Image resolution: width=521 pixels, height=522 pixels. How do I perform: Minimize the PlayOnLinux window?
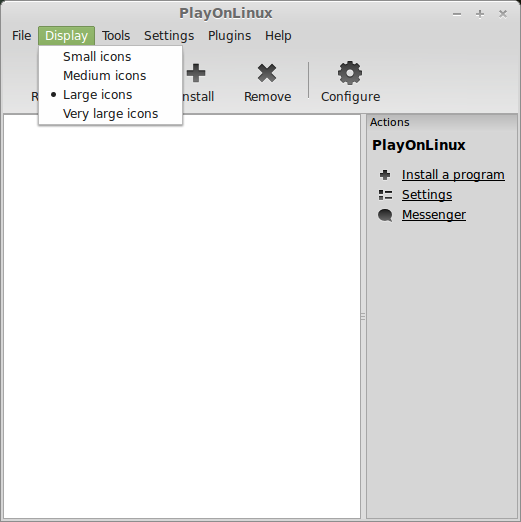[457, 14]
